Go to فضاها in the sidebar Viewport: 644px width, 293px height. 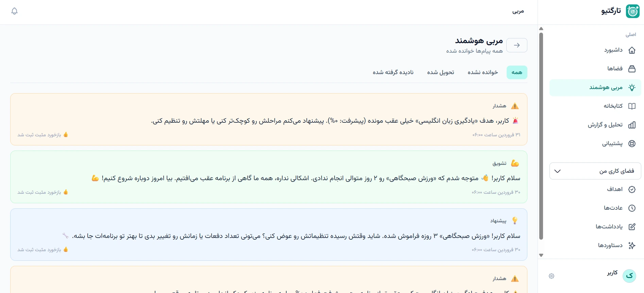595,69
